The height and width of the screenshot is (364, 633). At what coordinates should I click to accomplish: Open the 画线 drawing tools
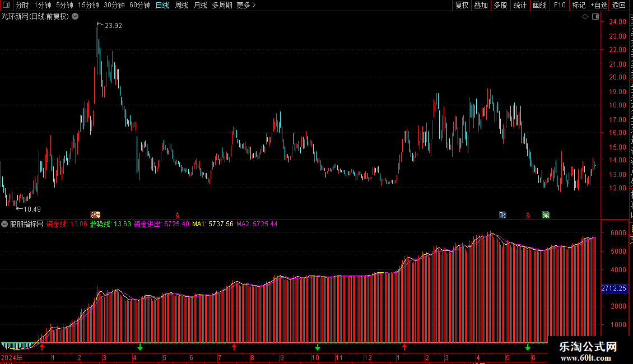click(x=539, y=5)
